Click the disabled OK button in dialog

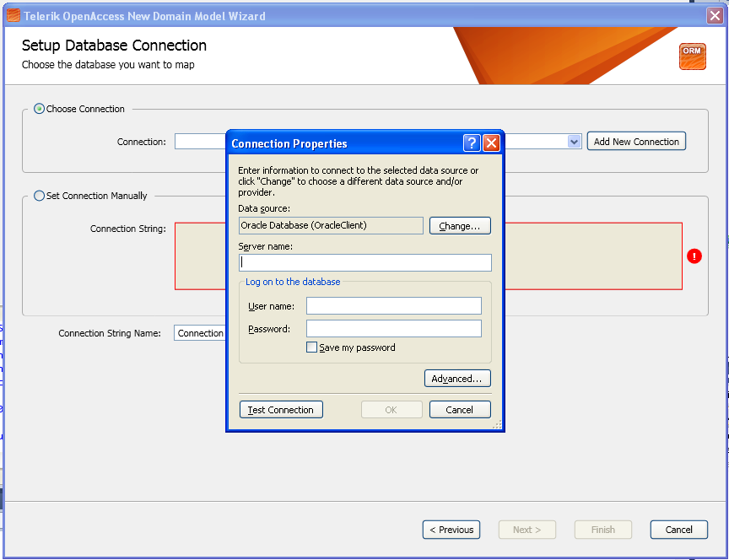[391, 410]
